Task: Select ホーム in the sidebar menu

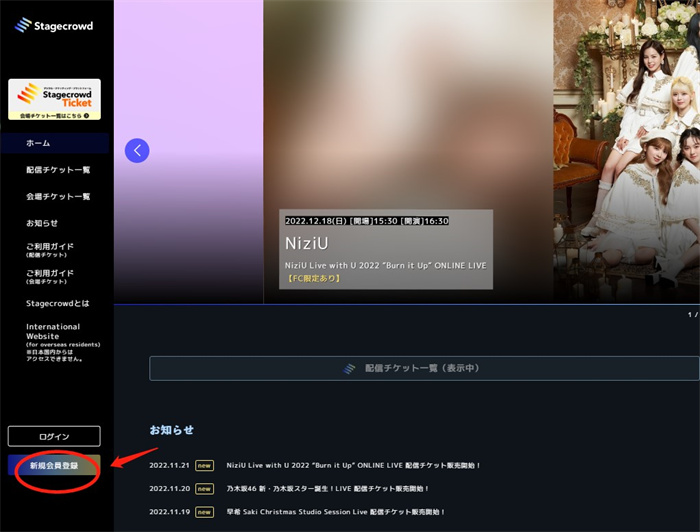Action: [54, 143]
